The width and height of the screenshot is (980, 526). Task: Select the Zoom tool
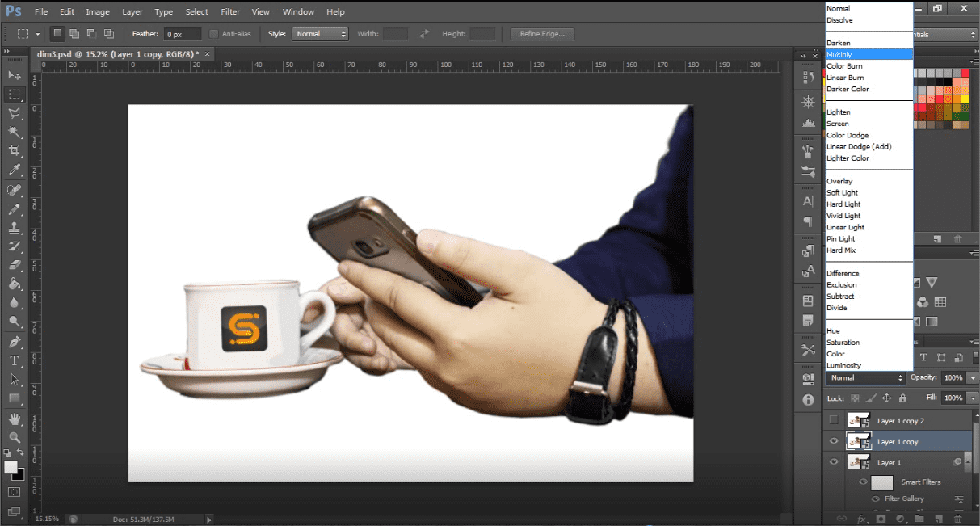point(15,437)
